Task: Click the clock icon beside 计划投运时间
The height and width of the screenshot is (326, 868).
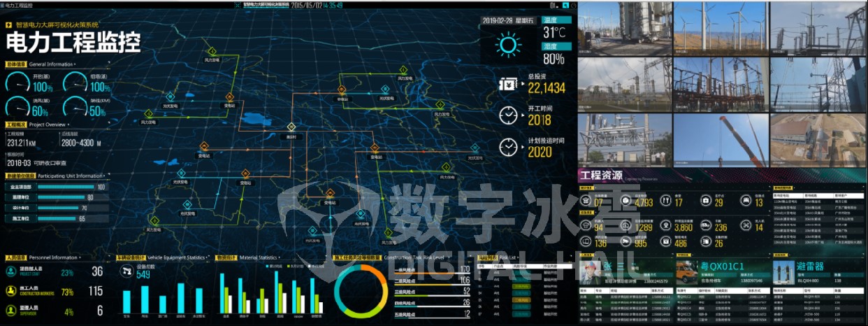Action: [x=509, y=147]
